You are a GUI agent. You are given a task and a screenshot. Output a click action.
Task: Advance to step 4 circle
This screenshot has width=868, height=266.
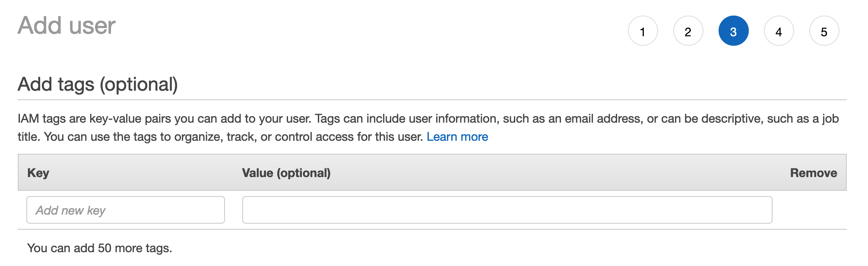pos(779,31)
